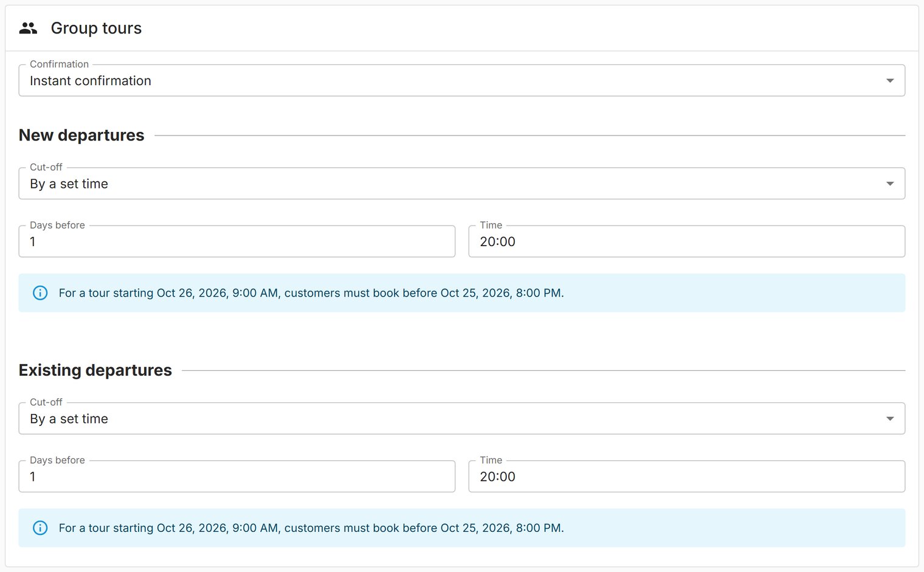Click the Confirmation dropdown arrow
Image resolution: width=924 pixels, height=572 pixels.
pos(890,80)
